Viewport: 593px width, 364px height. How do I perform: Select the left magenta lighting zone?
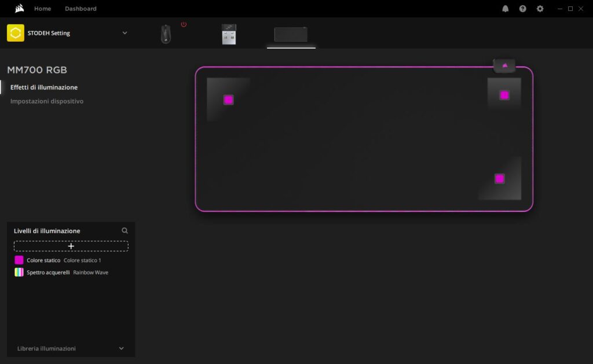pos(228,100)
